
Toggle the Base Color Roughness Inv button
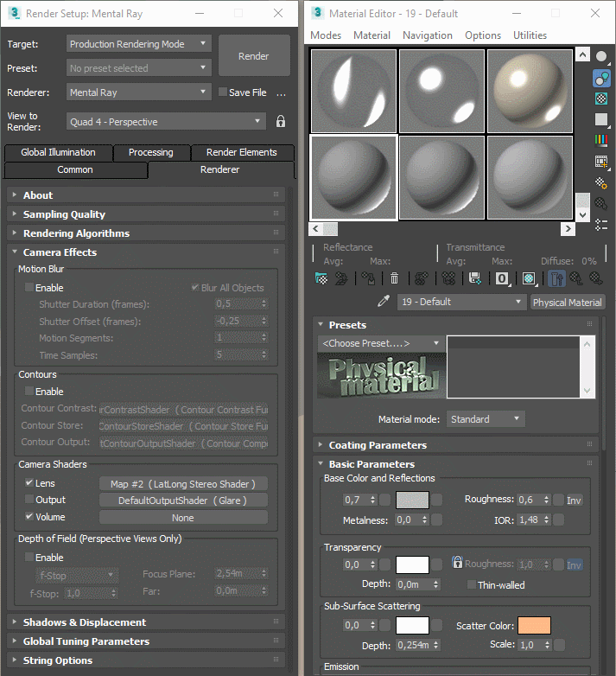click(574, 501)
